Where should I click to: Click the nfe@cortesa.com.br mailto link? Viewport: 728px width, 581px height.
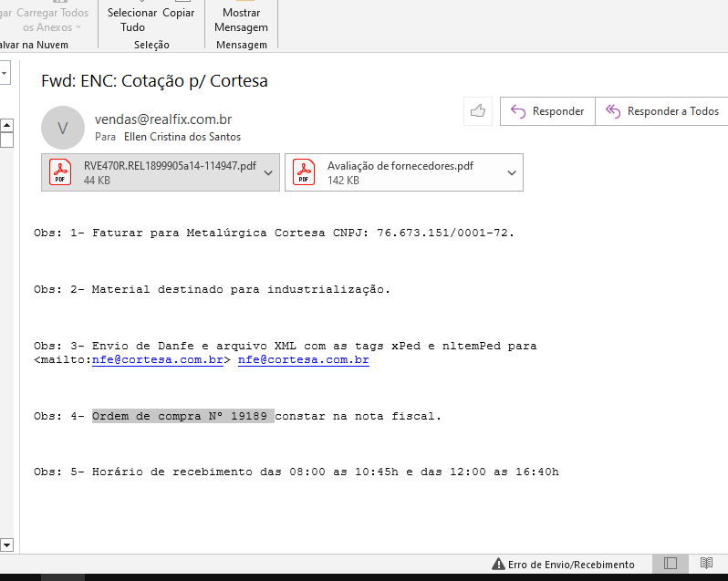point(158,360)
